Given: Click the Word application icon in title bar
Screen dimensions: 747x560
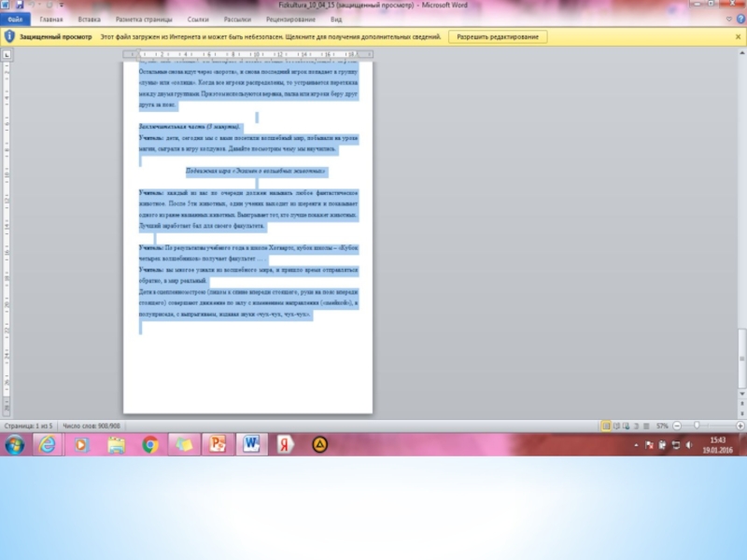Looking at the screenshot, I should 5,5.
